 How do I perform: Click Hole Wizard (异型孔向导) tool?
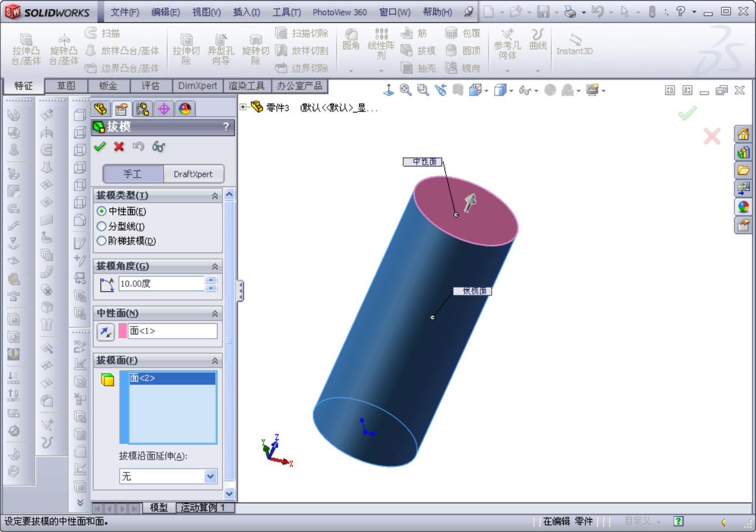coord(221,49)
